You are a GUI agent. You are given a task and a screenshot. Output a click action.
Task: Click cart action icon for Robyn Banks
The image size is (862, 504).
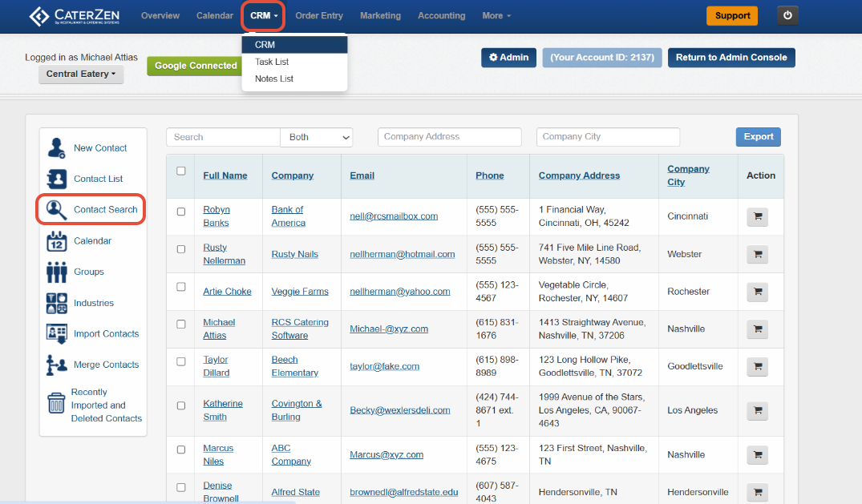coord(758,216)
